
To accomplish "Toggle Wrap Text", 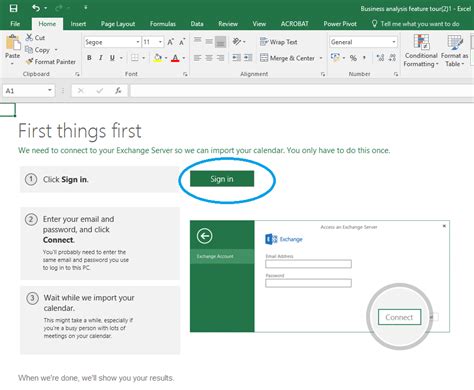I will [279, 42].
